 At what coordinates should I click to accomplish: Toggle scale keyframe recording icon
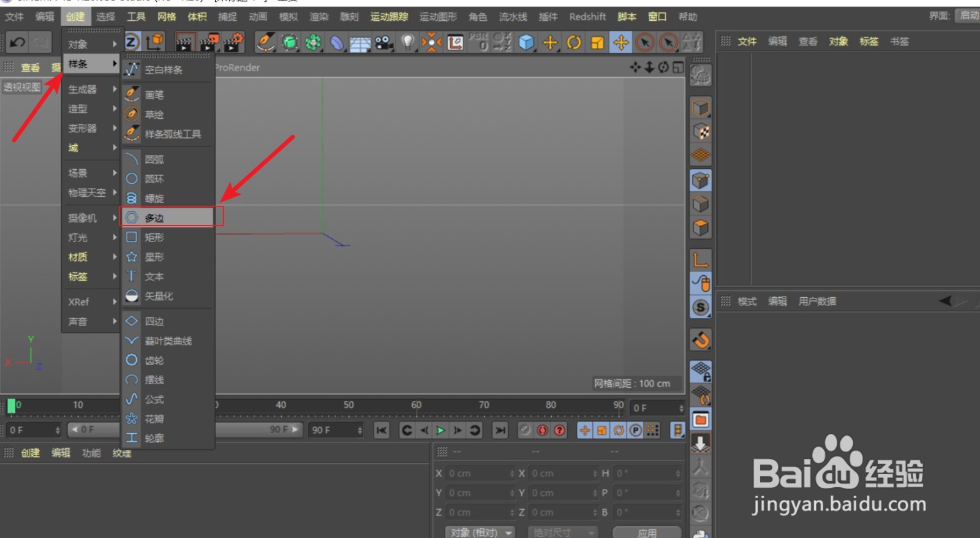(602, 430)
